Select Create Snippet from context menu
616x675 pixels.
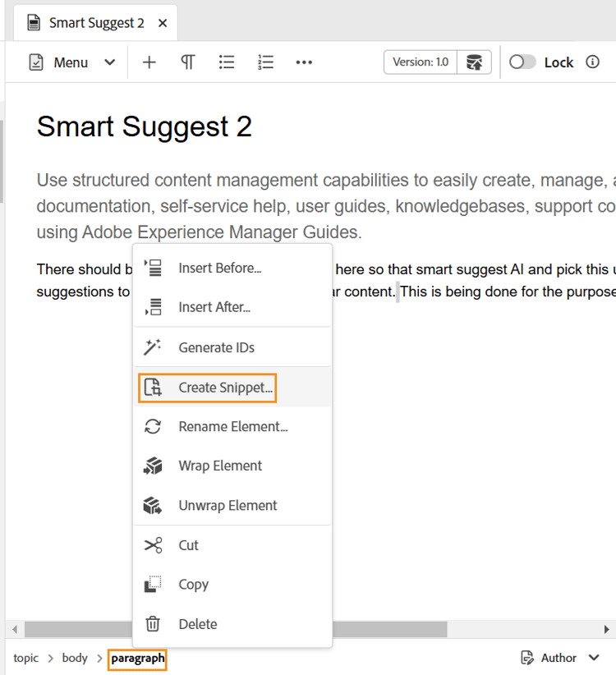(225, 388)
